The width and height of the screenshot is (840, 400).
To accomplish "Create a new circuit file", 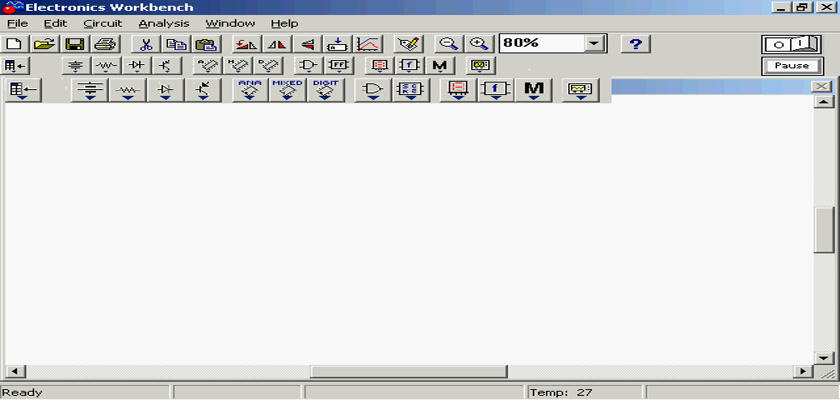I will pyautogui.click(x=15, y=44).
